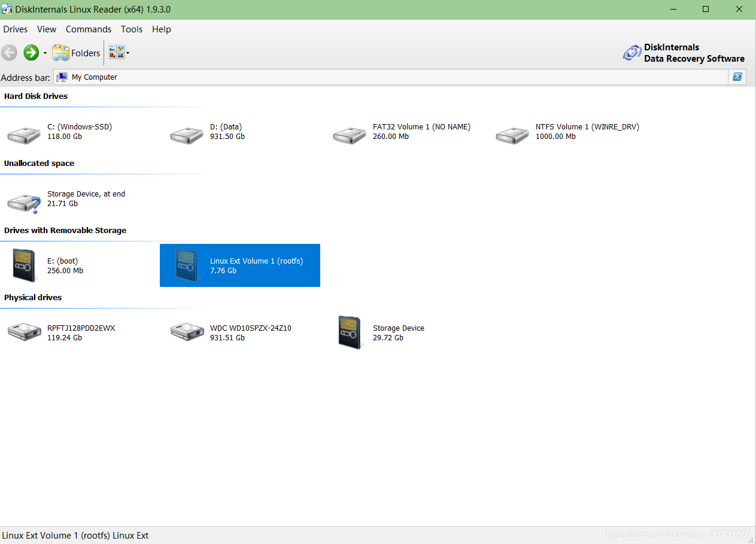Screen dimensions: 756x544
Task: Click the Hard Disk Drives section header
Action: coord(36,96)
